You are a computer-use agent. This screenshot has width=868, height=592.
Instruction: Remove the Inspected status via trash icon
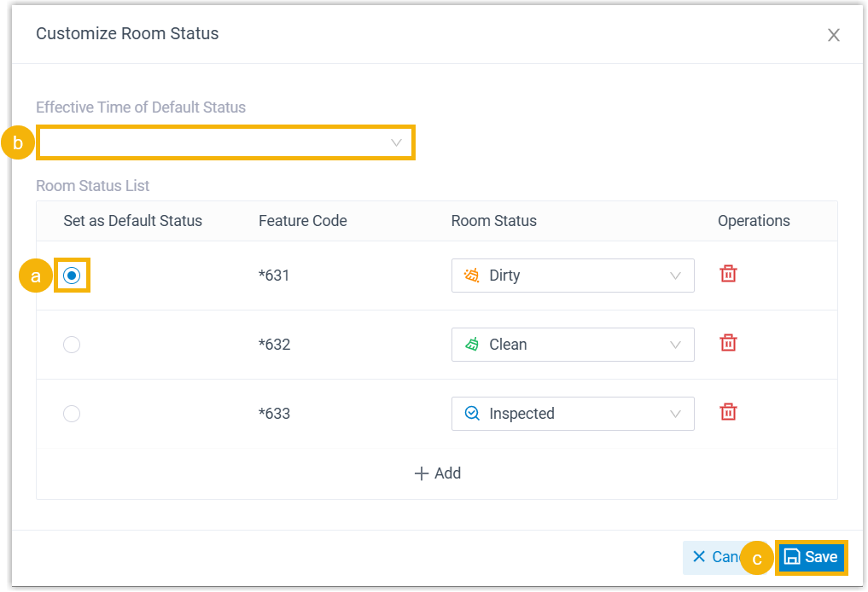[728, 412]
